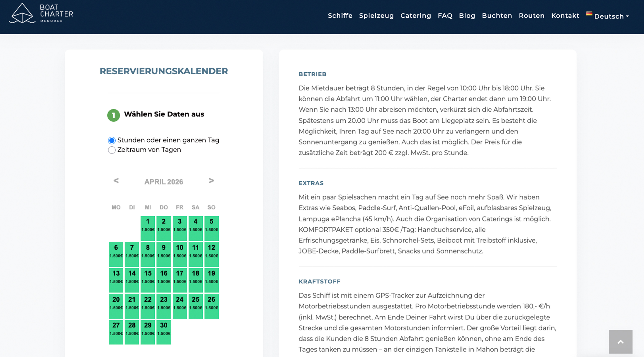Select 'Zeitraum von Tagen' radio button

(112, 150)
